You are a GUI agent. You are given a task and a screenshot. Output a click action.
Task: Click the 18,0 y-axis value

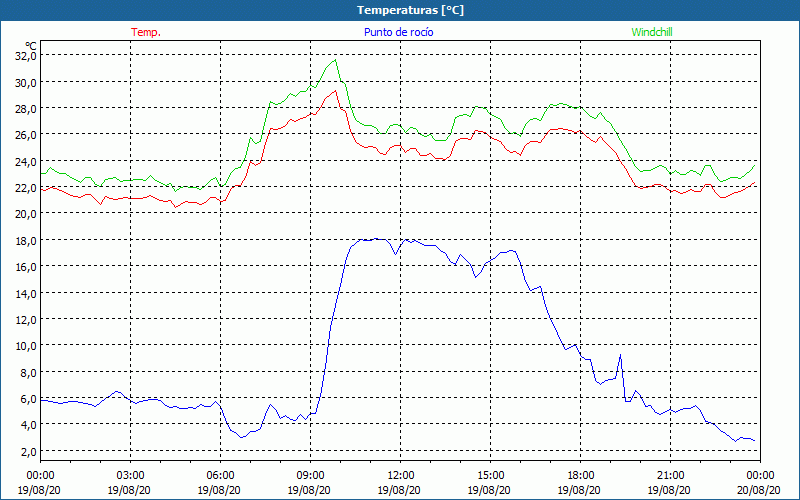[26, 241]
